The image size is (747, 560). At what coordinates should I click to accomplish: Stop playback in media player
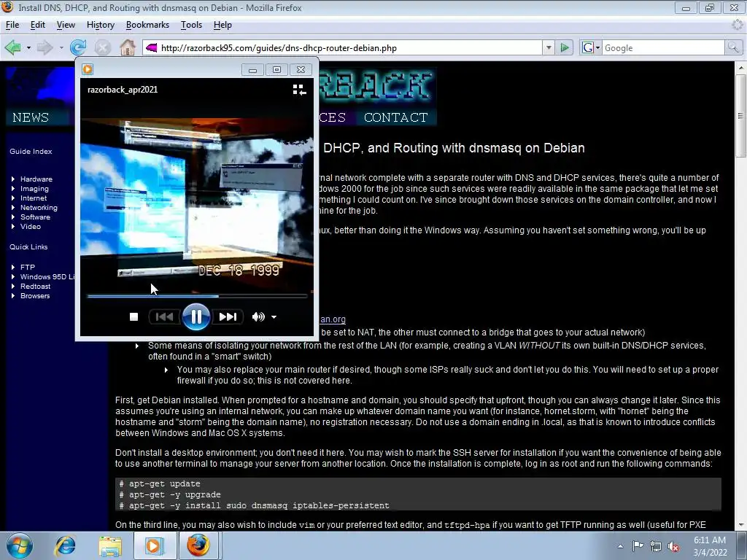pos(134,316)
